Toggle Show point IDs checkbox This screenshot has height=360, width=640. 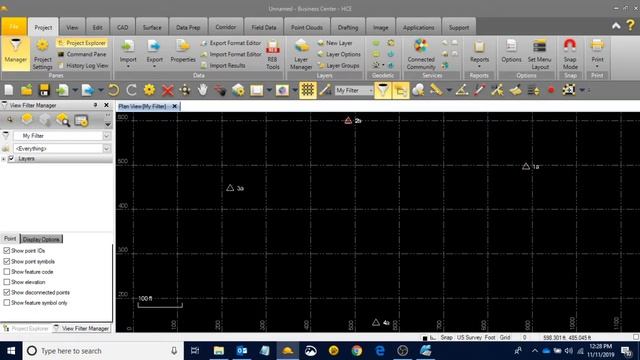pyautogui.click(x=7, y=251)
